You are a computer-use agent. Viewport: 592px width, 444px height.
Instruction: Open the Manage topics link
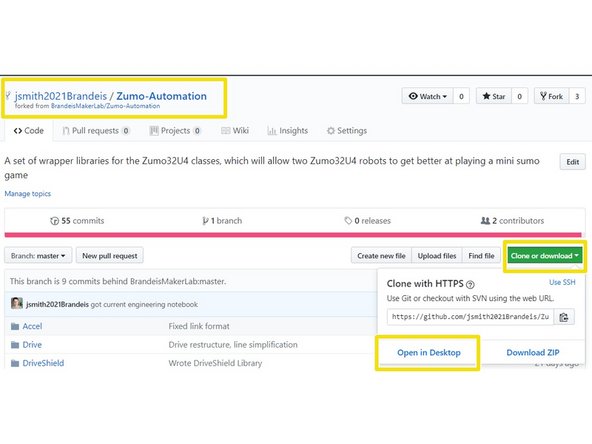click(28, 194)
